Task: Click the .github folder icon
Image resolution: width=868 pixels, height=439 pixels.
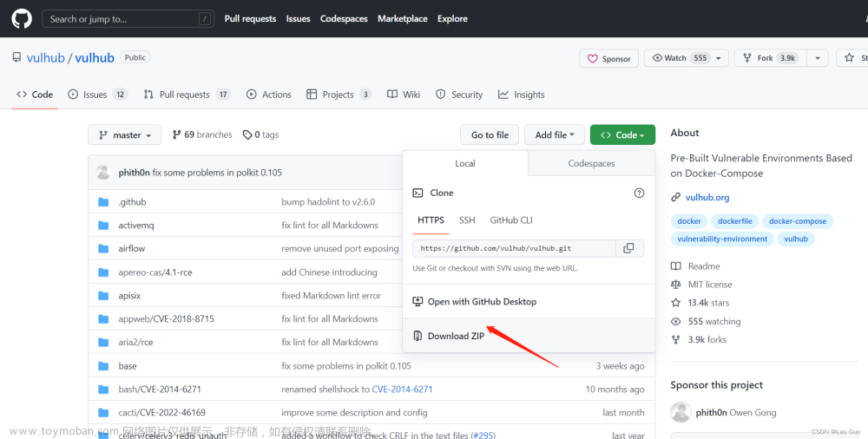Action: click(103, 202)
